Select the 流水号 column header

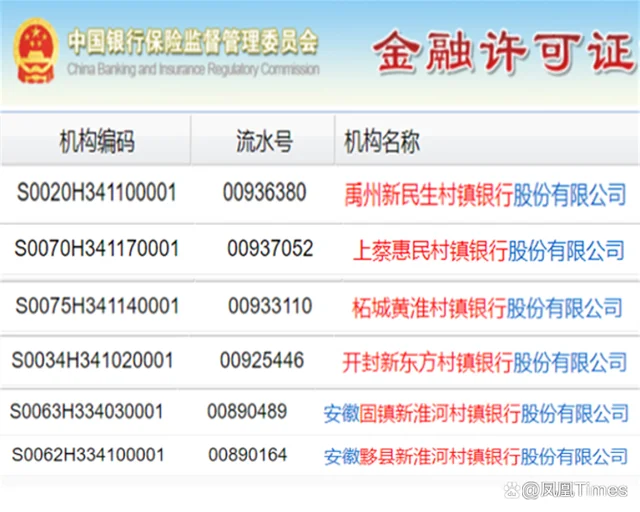(x=264, y=141)
